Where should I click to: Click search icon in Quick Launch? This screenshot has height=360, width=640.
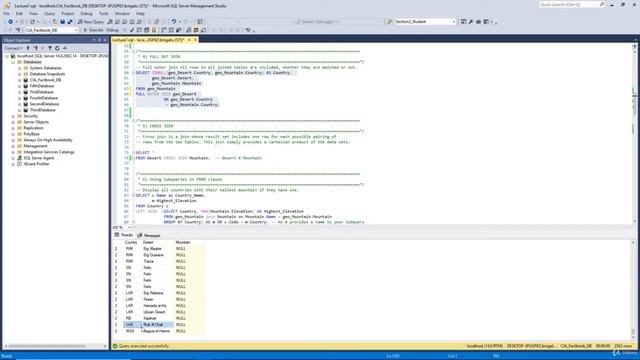[x=602, y=4]
